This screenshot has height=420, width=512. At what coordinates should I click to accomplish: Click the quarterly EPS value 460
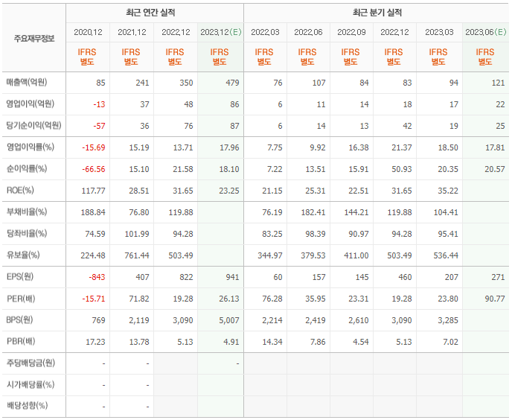(405, 277)
